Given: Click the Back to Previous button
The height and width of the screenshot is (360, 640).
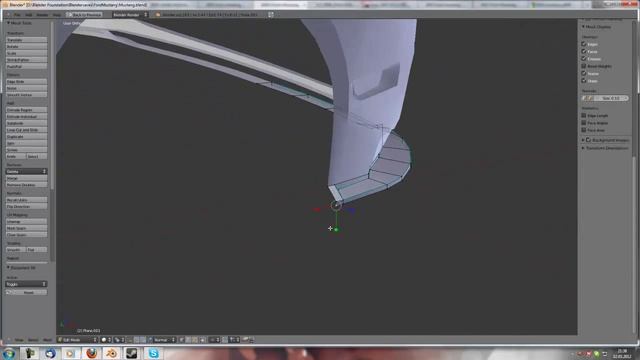Looking at the screenshot, I should [x=84, y=14].
